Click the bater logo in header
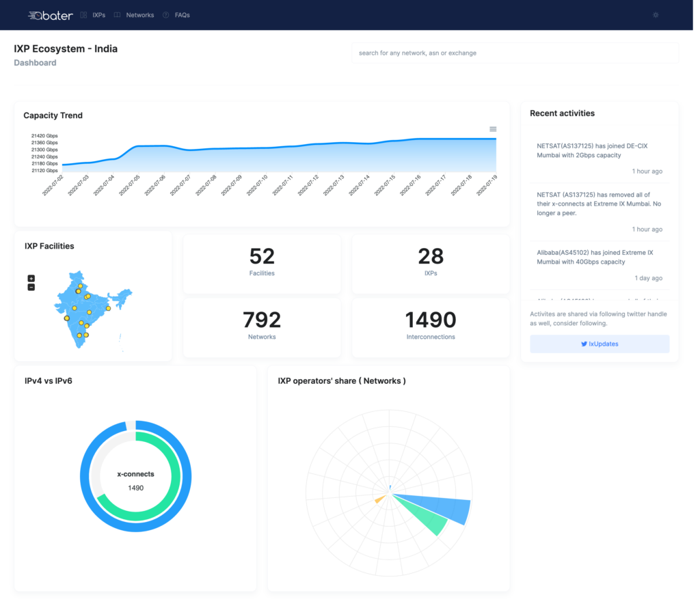Image resolution: width=700 pixels, height=610 pixels. coord(51,16)
